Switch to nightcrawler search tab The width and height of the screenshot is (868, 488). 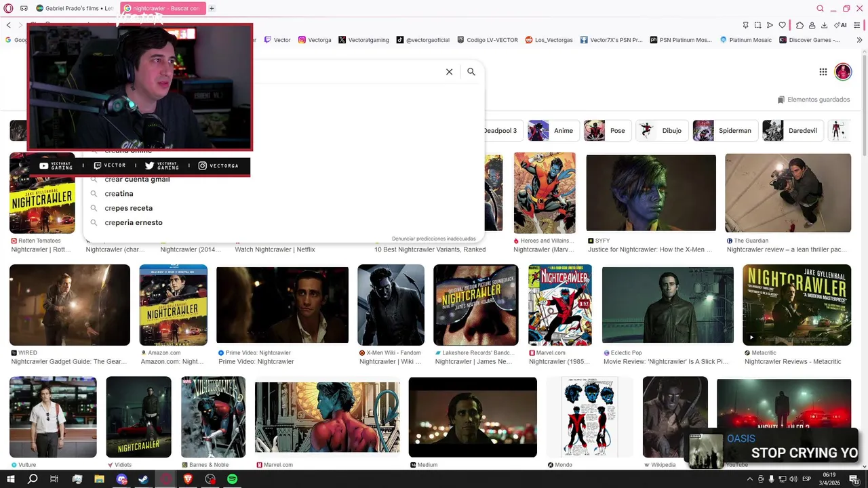[x=162, y=8]
